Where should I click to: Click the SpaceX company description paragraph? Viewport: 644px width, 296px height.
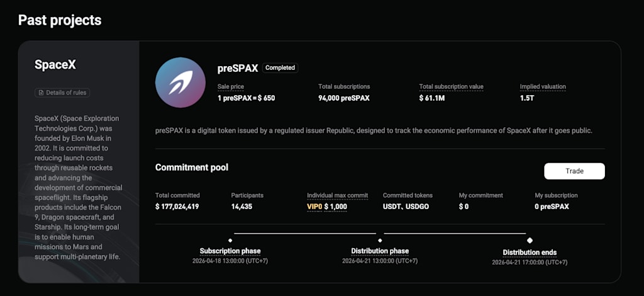[79, 188]
